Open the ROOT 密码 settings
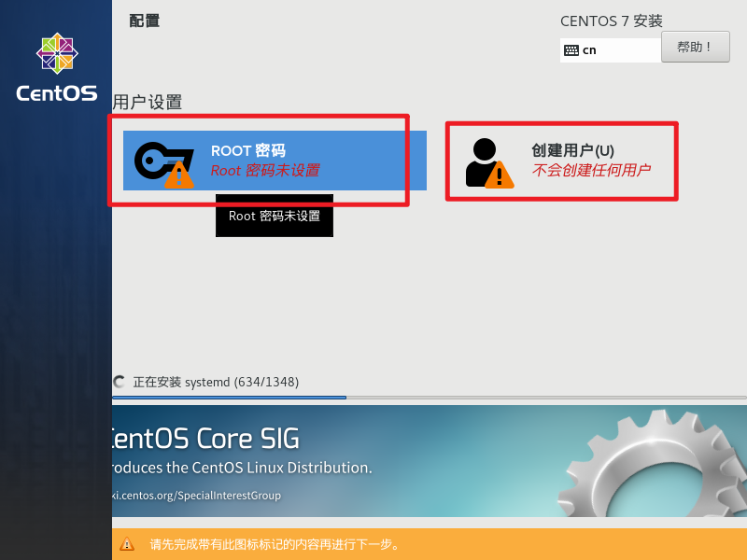747x560 pixels. tap(275, 161)
